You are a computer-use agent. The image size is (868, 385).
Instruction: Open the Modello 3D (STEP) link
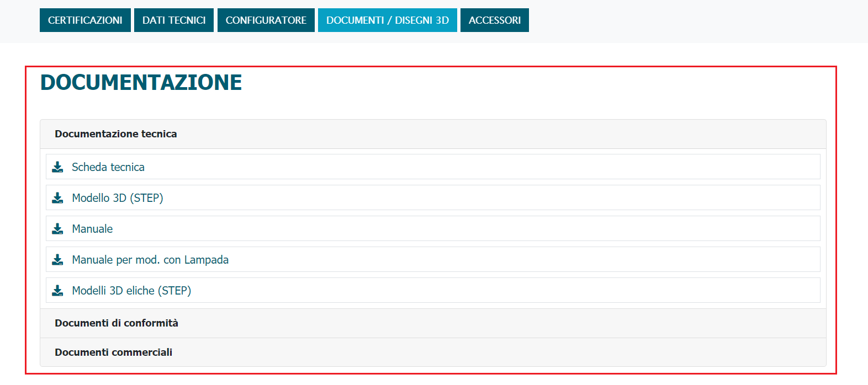118,198
